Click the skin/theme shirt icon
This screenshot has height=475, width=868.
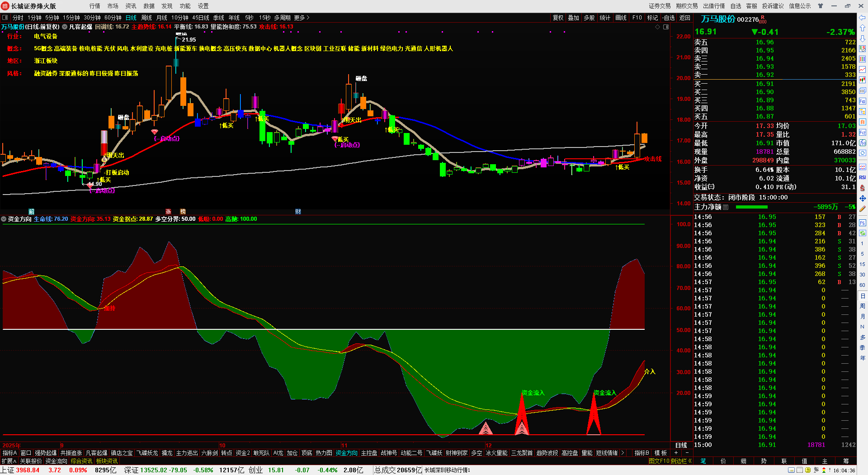[x=821, y=6]
